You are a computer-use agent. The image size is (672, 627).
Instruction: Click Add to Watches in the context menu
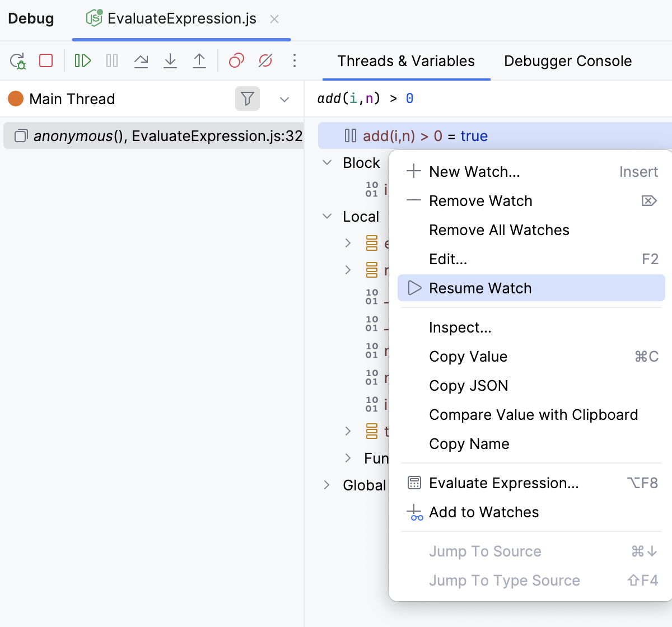[x=483, y=512]
